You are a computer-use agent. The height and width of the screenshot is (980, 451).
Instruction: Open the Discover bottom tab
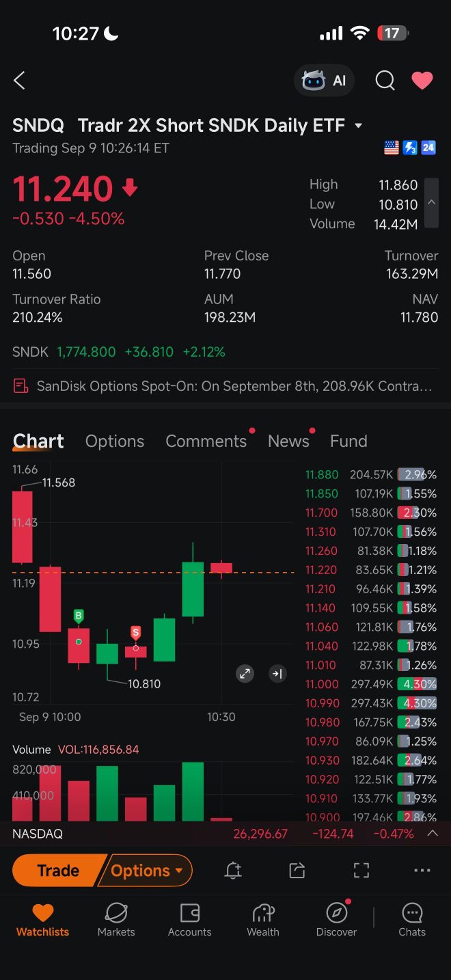click(336, 920)
